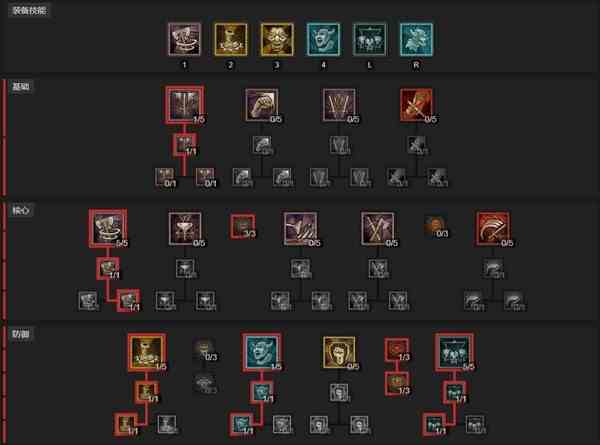The height and width of the screenshot is (445, 600).
Task: Click the Double Swing crossed-axes core skill
Action: [x=377, y=228]
